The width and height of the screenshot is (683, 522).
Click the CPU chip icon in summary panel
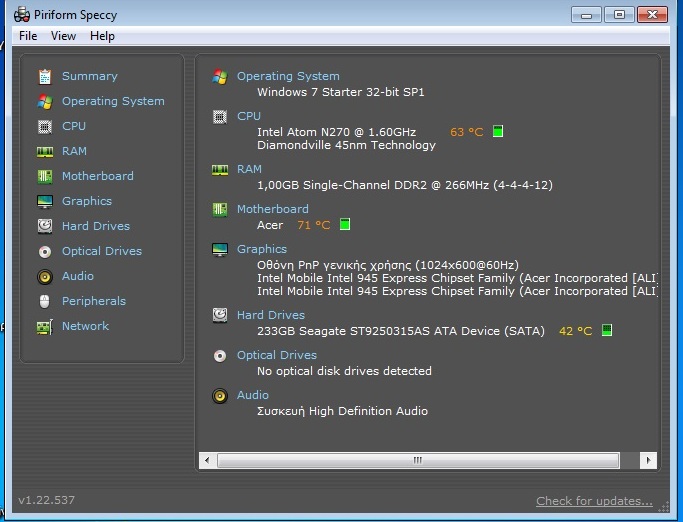tap(220, 117)
